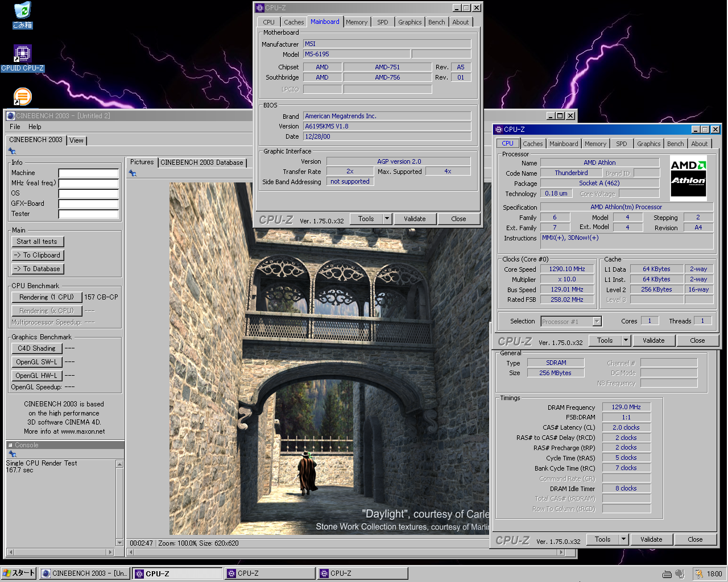Open the File menu in CINEBENCH

pyautogui.click(x=15, y=127)
